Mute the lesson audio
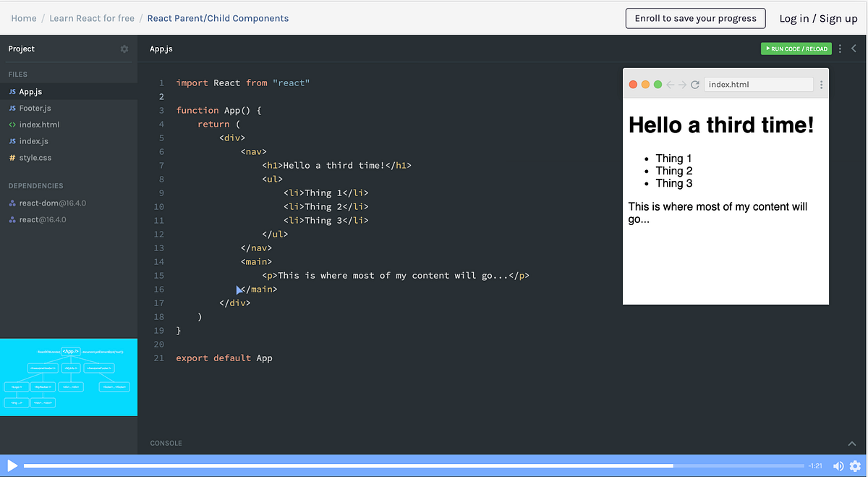The height and width of the screenshot is (477, 868). [x=838, y=466]
